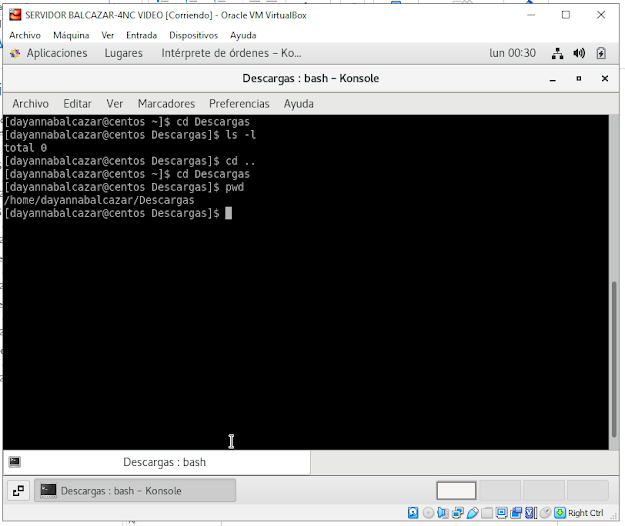This screenshot has width=625, height=526.
Task: Click the 'ls -l' command text
Action: tap(241, 135)
